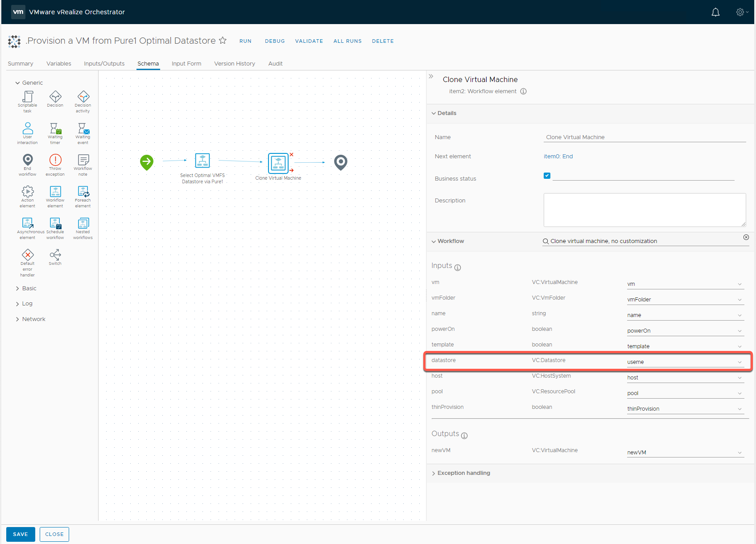Viewport: 756px width, 544px height.
Task: Click the green start node on canvas
Action: coord(147,162)
